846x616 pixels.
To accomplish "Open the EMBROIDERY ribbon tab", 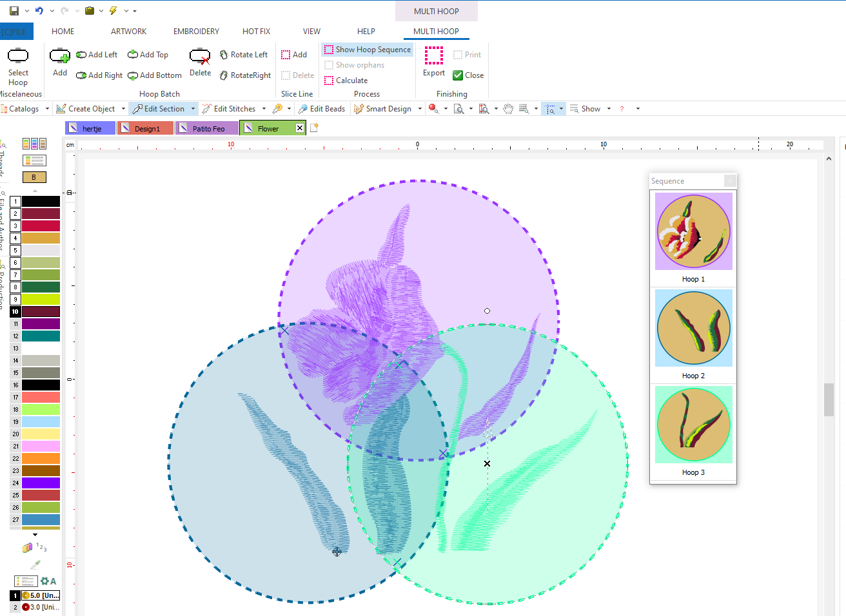I will tap(196, 31).
